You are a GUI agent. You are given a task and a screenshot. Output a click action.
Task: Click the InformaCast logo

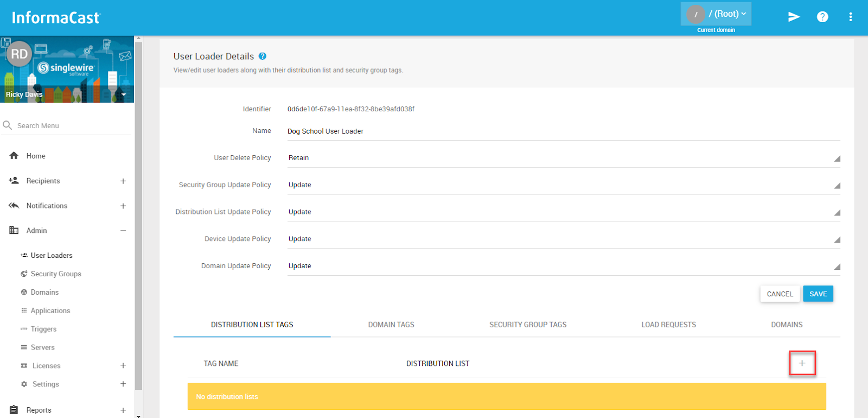(x=56, y=18)
